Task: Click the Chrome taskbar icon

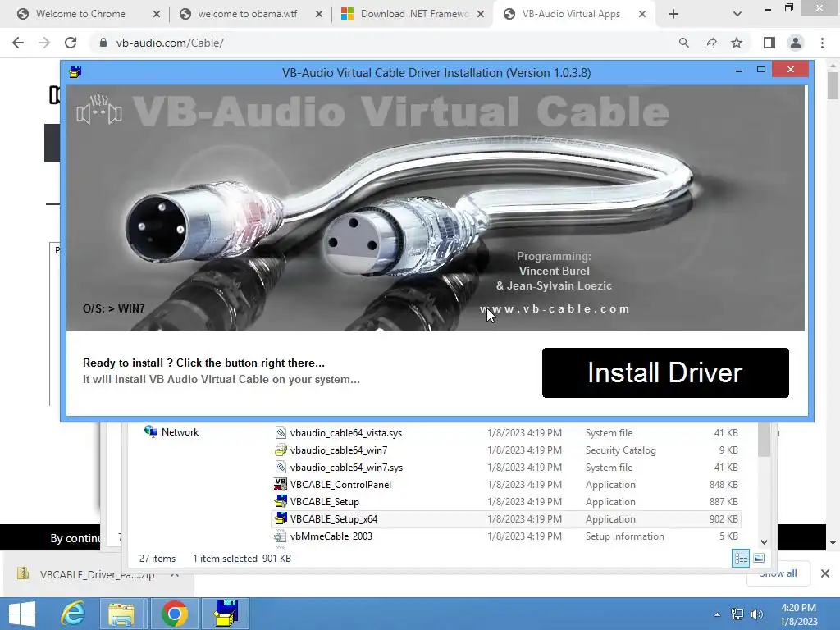Action: 174,614
